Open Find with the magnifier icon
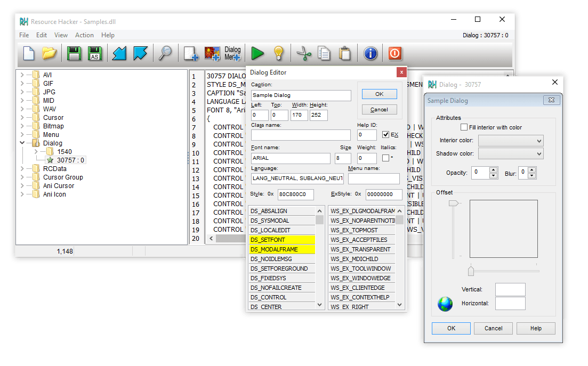This screenshot has height=366, width=588. point(165,54)
